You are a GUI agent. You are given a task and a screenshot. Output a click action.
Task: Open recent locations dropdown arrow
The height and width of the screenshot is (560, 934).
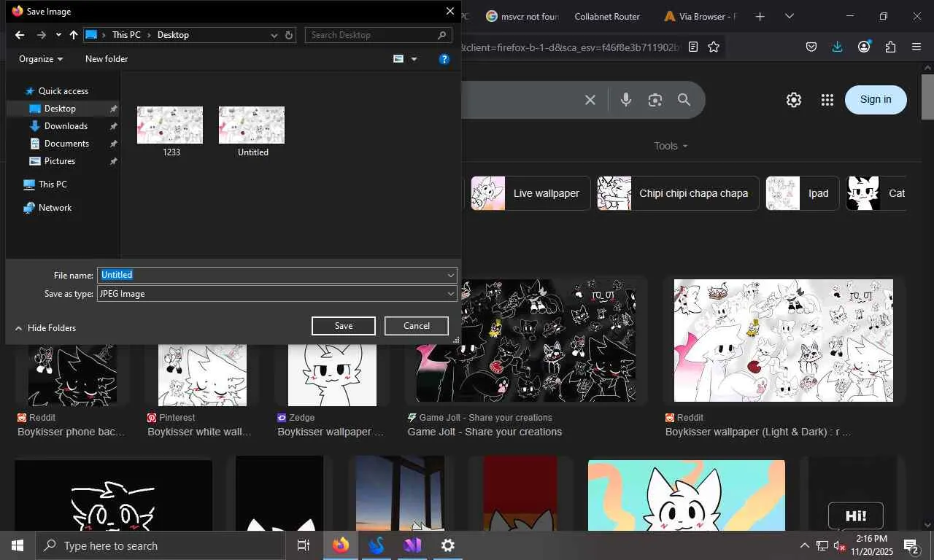click(x=58, y=35)
